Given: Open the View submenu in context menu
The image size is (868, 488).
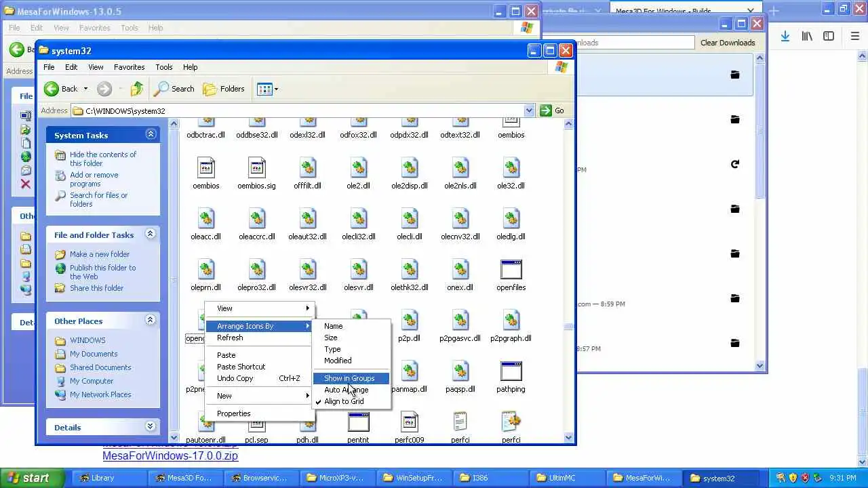Looking at the screenshot, I should pyautogui.click(x=260, y=308).
